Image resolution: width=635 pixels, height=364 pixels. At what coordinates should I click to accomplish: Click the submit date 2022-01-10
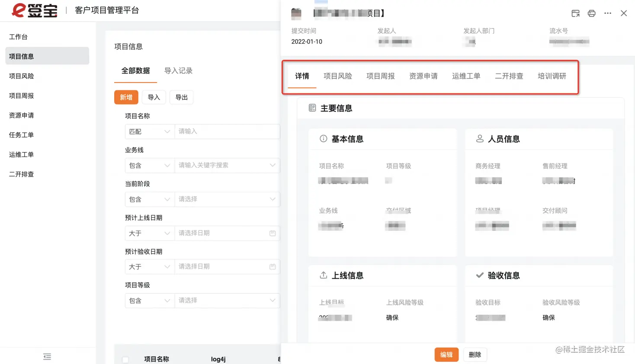click(x=307, y=42)
